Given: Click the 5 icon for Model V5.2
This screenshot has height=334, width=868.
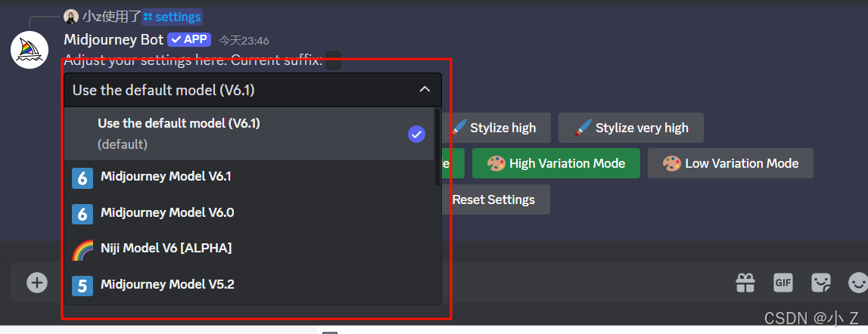Looking at the screenshot, I should click(82, 286).
